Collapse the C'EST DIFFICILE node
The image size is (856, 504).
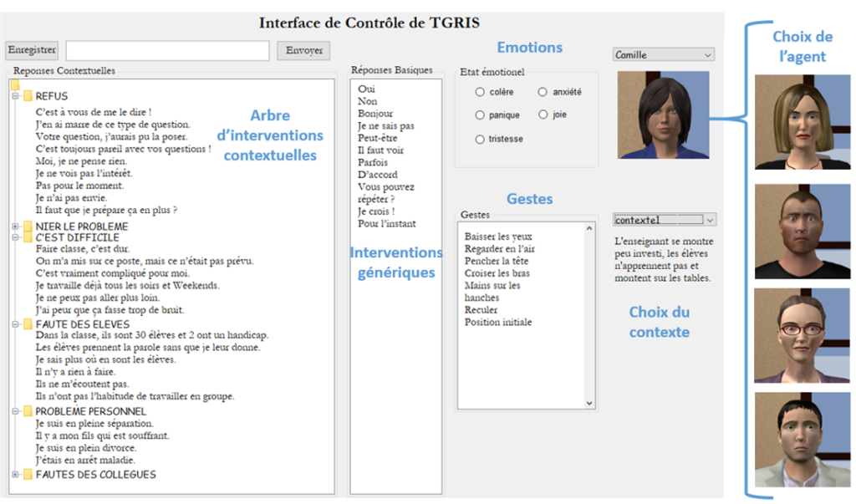pyautogui.click(x=15, y=237)
